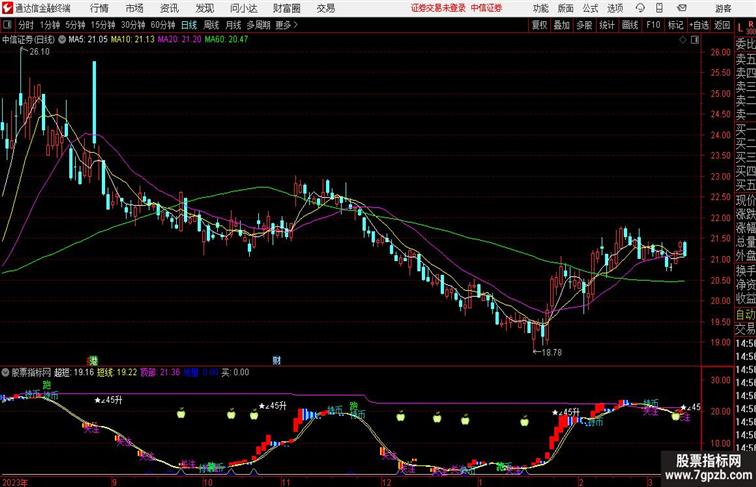Click the MA20: 21.20 indicator value
Screen dimensions: 756x487
pos(179,40)
